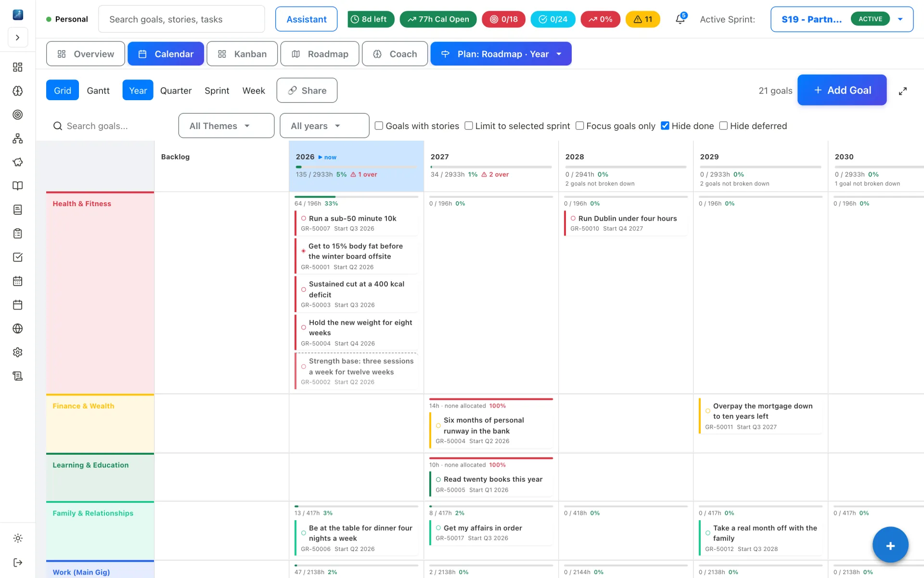924x578 pixels.
Task: Click the fullscreen expand arrows icon
Action: (903, 91)
